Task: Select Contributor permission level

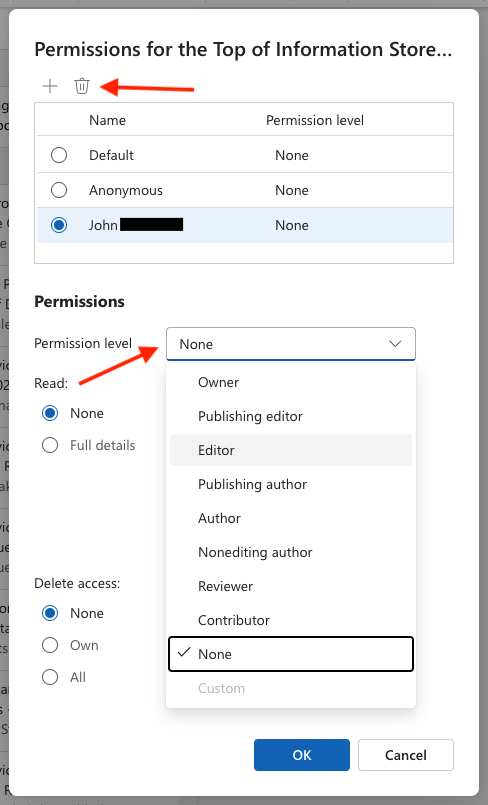Action: 290,620
